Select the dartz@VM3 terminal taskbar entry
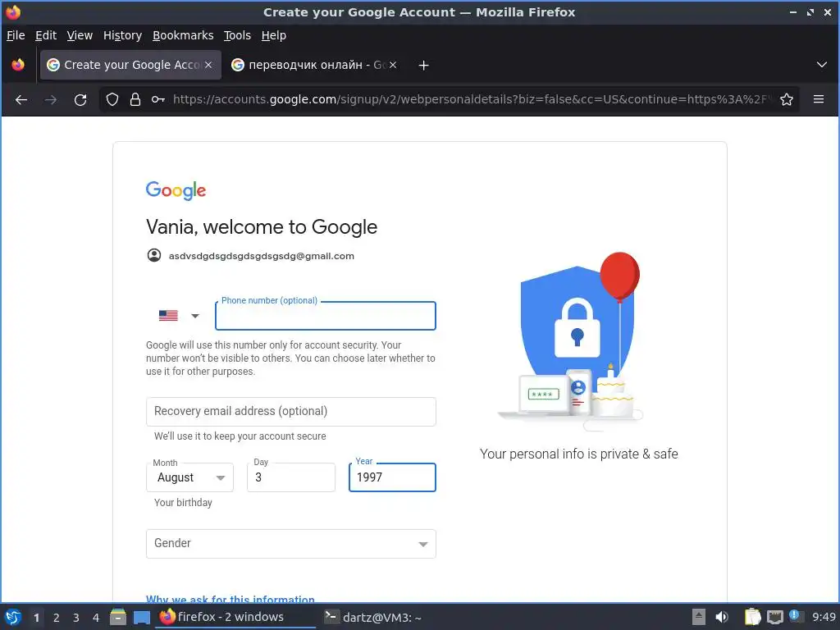840x630 pixels. tap(373, 617)
